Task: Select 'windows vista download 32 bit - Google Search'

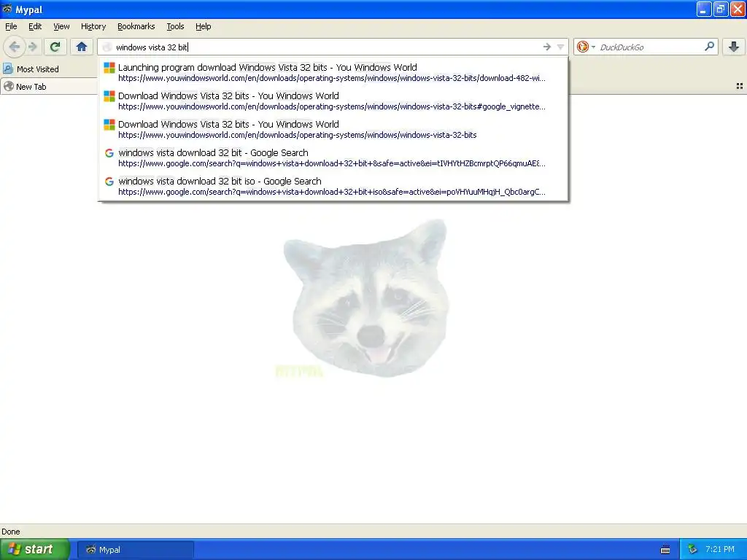Action: (x=333, y=158)
